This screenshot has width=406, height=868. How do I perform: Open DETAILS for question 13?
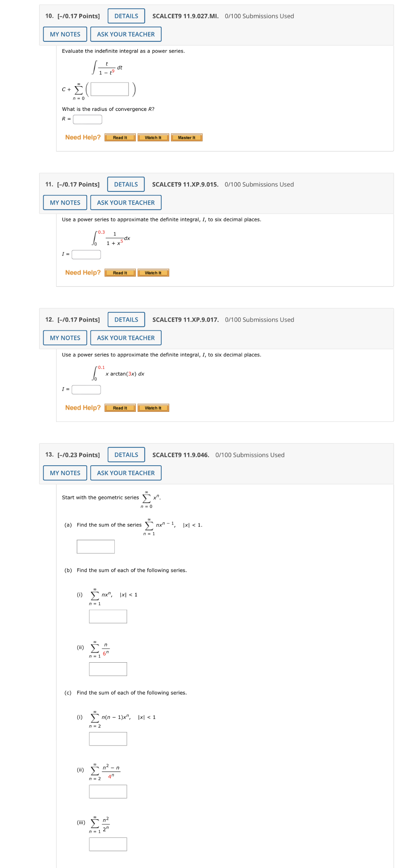(x=126, y=455)
